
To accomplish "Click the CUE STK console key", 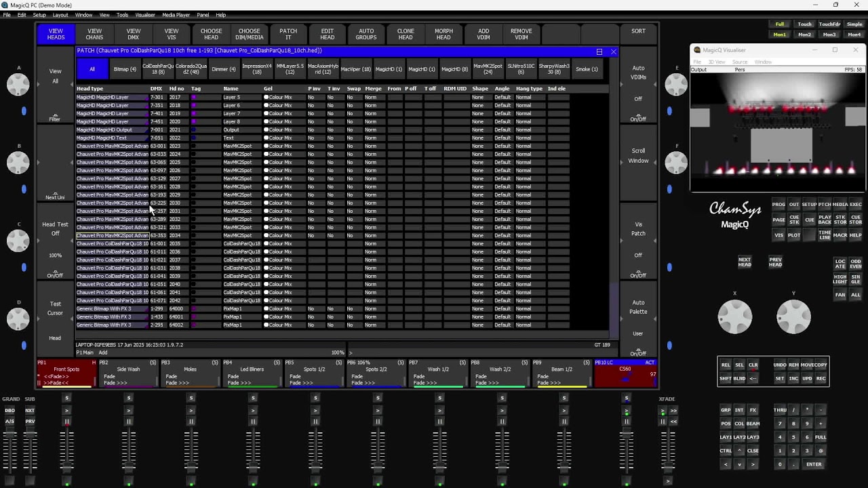I will click(794, 220).
